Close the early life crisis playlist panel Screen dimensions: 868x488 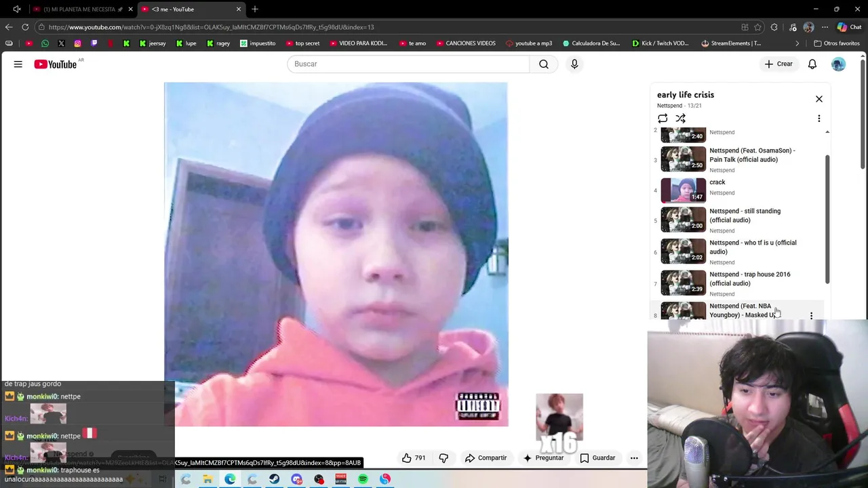(819, 99)
